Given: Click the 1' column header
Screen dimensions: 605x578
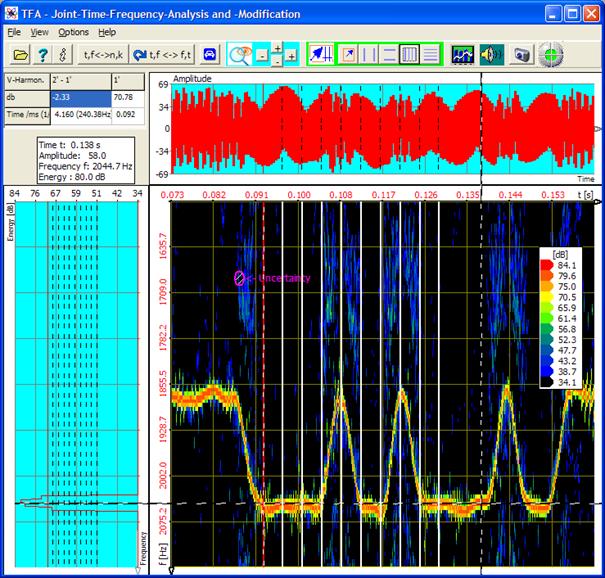Looking at the screenshot, I should pyautogui.click(x=128, y=81).
